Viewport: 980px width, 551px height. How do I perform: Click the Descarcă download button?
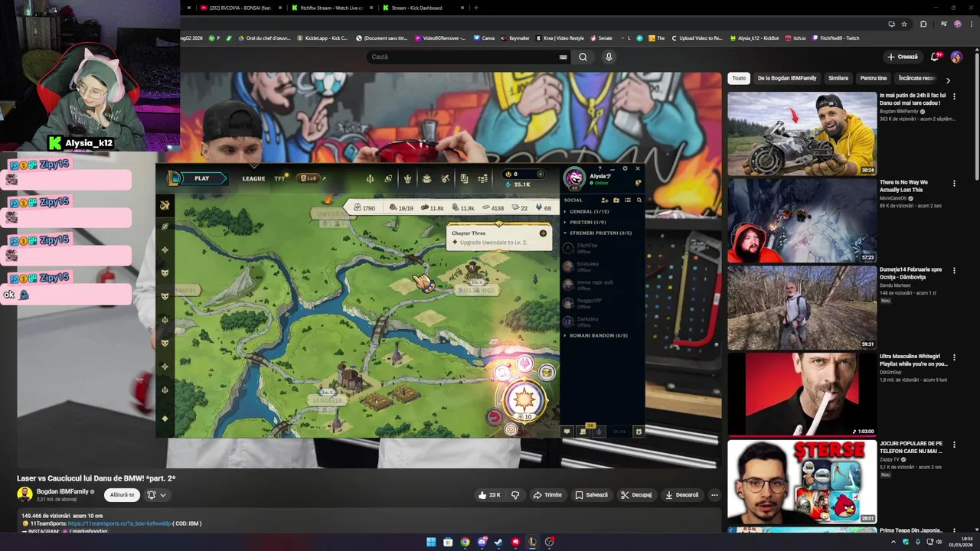point(681,495)
